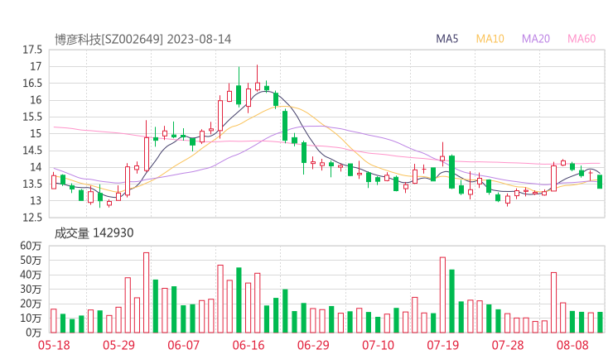The image size is (613, 364).
Task: Click the 07-28 date axis label
Action: (x=508, y=345)
